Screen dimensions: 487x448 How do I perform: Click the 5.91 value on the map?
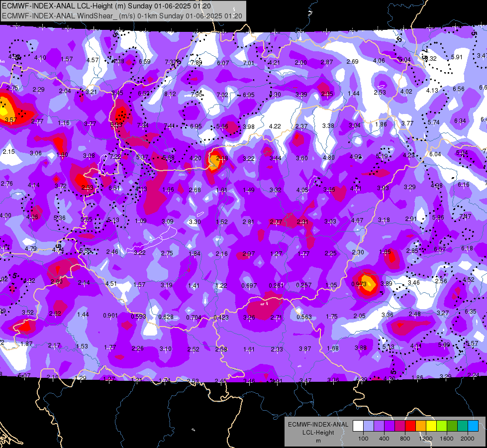point(457,57)
